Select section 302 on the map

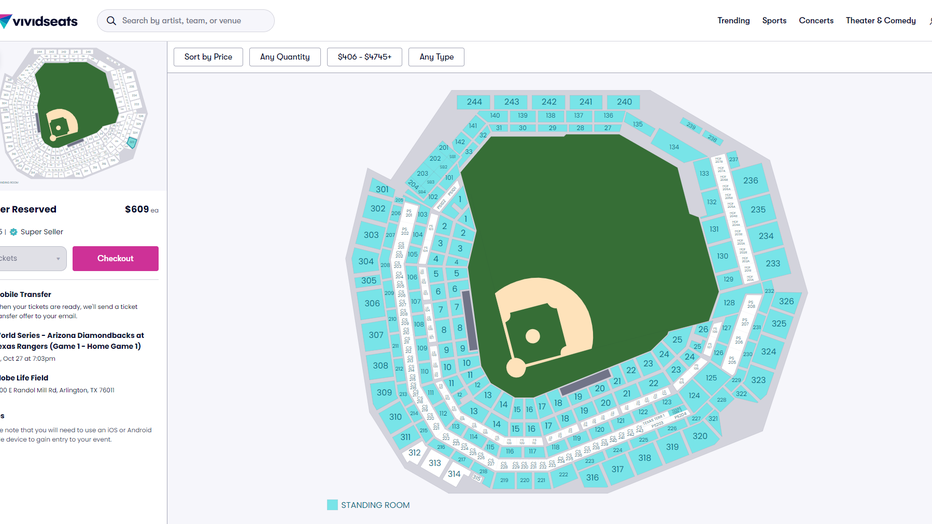[x=377, y=209]
